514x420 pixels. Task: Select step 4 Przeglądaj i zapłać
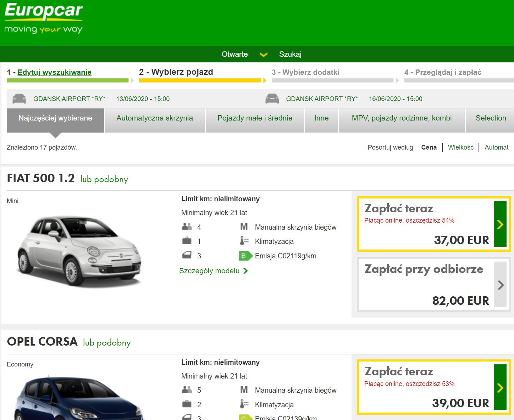(x=443, y=72)
